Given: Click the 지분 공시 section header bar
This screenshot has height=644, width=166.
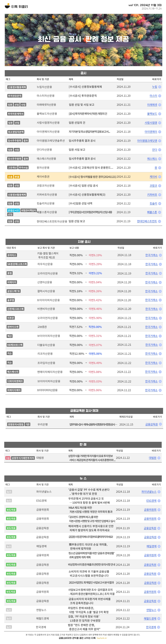Looking at the screenshot, I should pos(84,242).
